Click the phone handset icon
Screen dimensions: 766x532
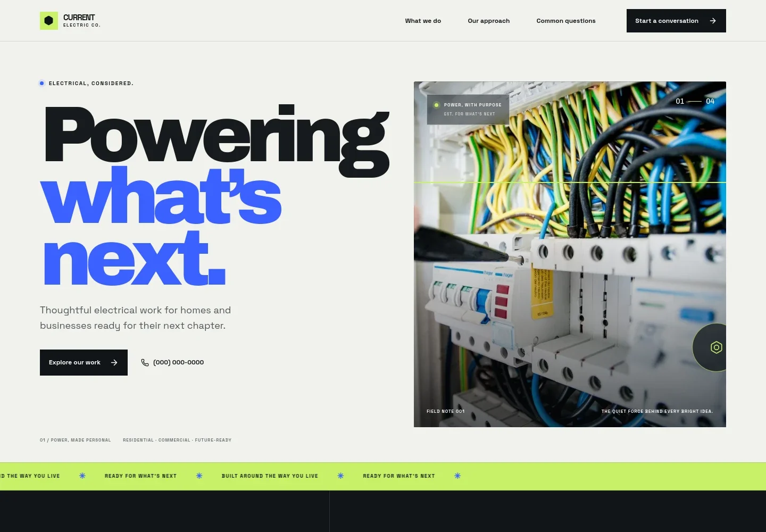(x=145, y=362)
